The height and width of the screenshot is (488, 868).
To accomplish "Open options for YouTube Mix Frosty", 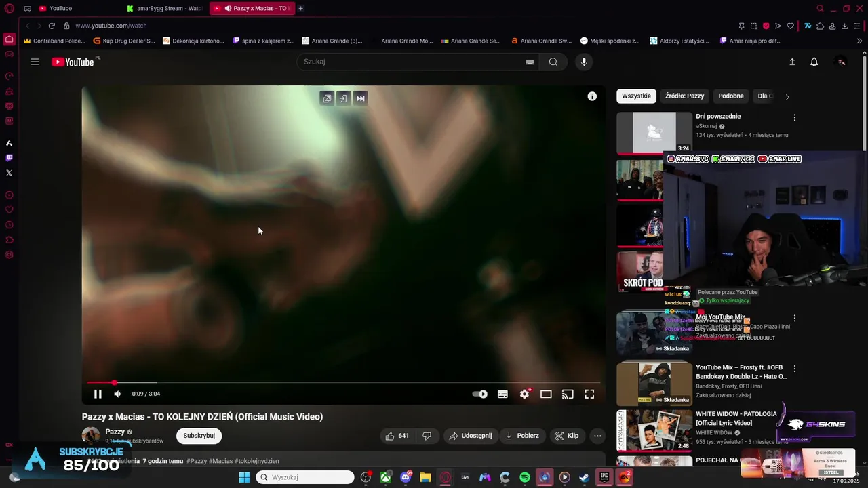I will coord(795,369).
